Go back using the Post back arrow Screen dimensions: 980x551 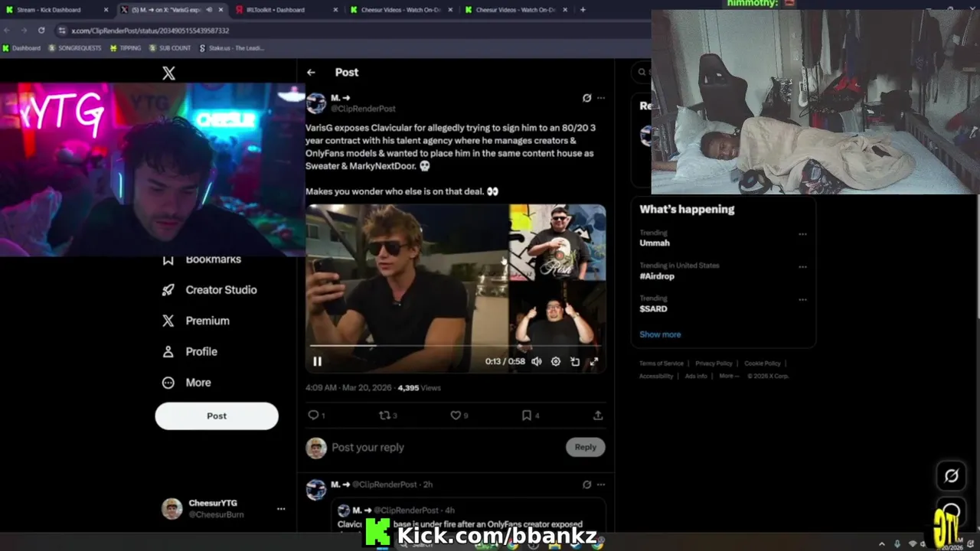[311, 72]
